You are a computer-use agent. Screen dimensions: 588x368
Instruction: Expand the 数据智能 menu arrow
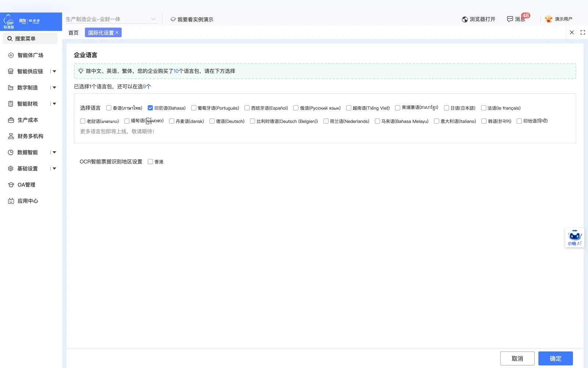tap(54, 152)
